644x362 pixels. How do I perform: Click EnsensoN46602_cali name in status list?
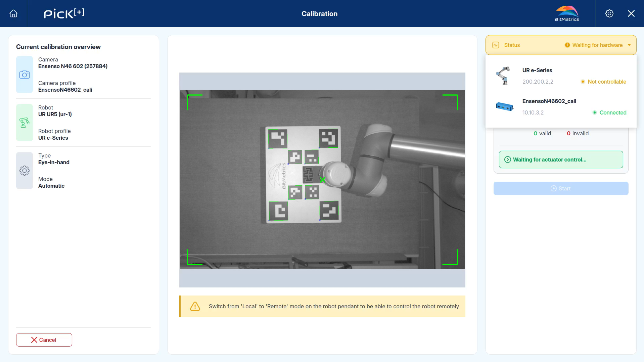pyautogui.click(x=549, y=101)
